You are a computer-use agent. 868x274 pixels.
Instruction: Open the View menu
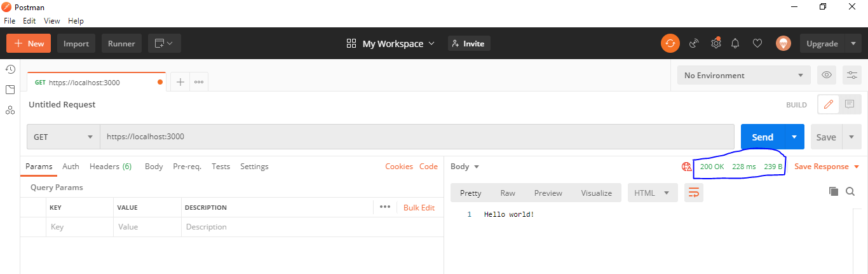(x=52, y=21)
